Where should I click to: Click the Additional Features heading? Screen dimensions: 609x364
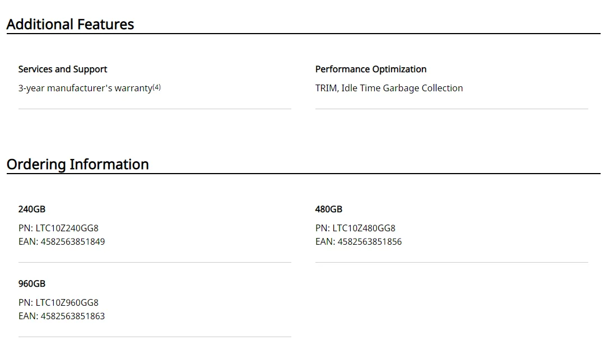(70, 24)
